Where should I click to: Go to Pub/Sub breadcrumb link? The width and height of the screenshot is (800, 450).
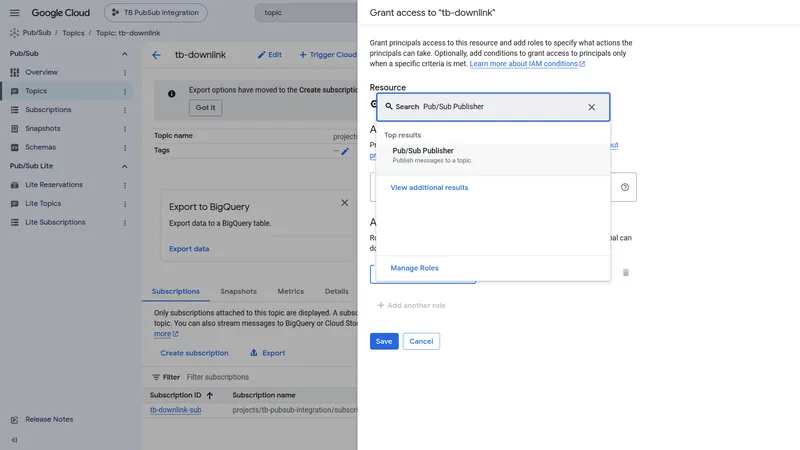pyautogui.click(x=37, y=33)
